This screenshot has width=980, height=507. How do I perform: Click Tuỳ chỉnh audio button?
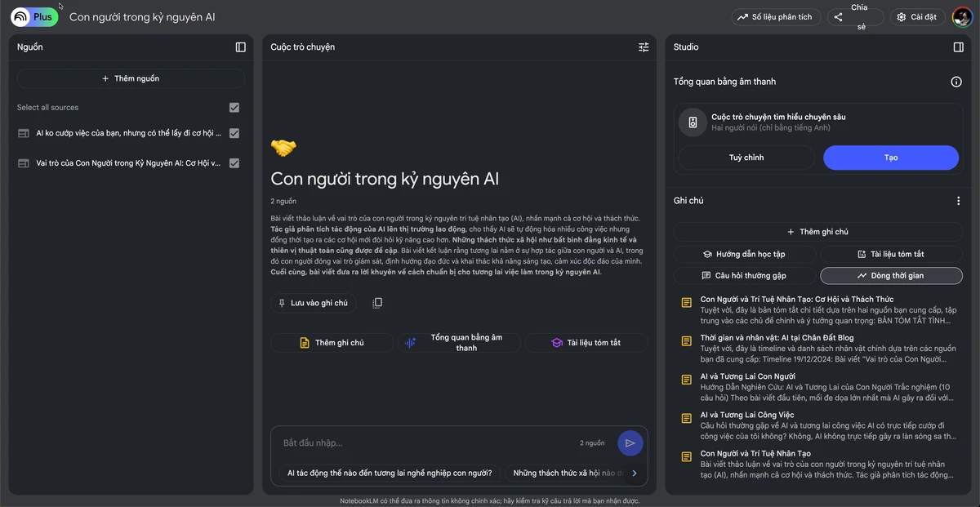coord(746,158)
